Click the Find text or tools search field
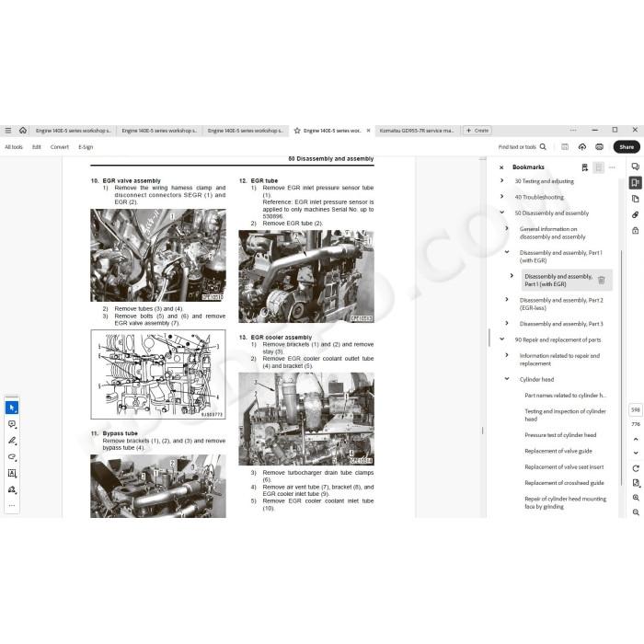This screenshot has width=644, height=644. click(x=522, y=147)
